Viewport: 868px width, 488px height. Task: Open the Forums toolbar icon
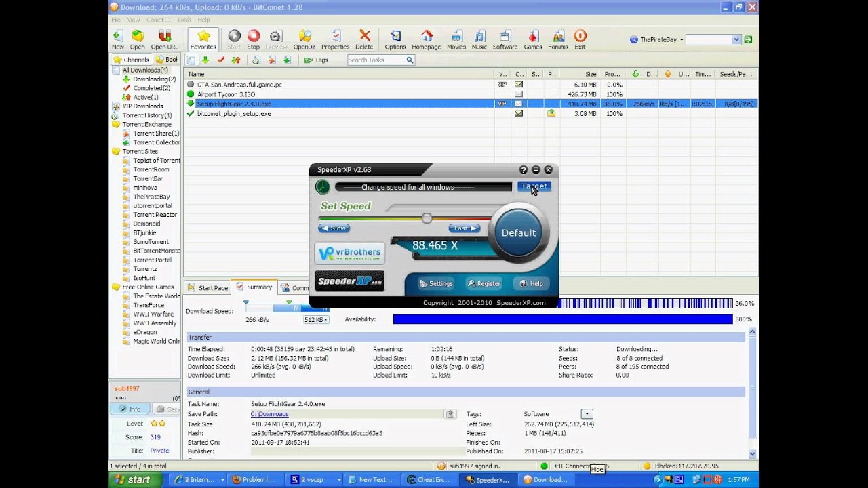coord(558,39)
